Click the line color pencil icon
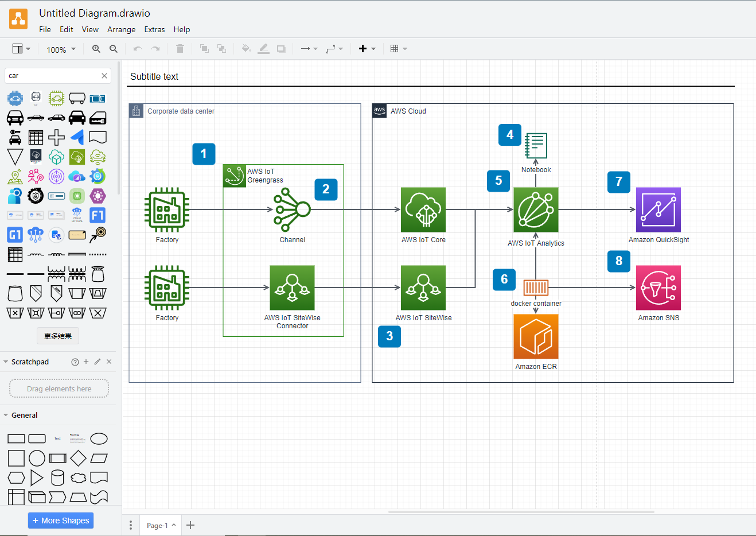 pos(263,49)
